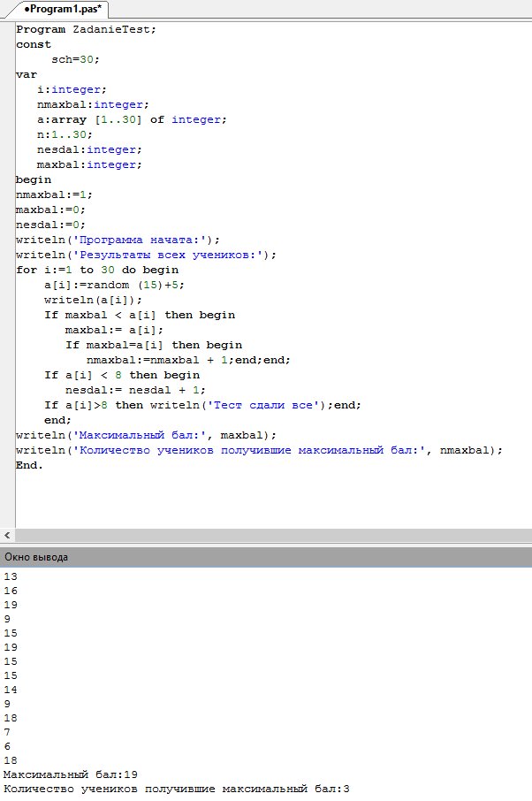Screen dimensions: 532x801
Task: Click the 'If maxbal < a[i] then begin' line
Action: coord(140,316)
